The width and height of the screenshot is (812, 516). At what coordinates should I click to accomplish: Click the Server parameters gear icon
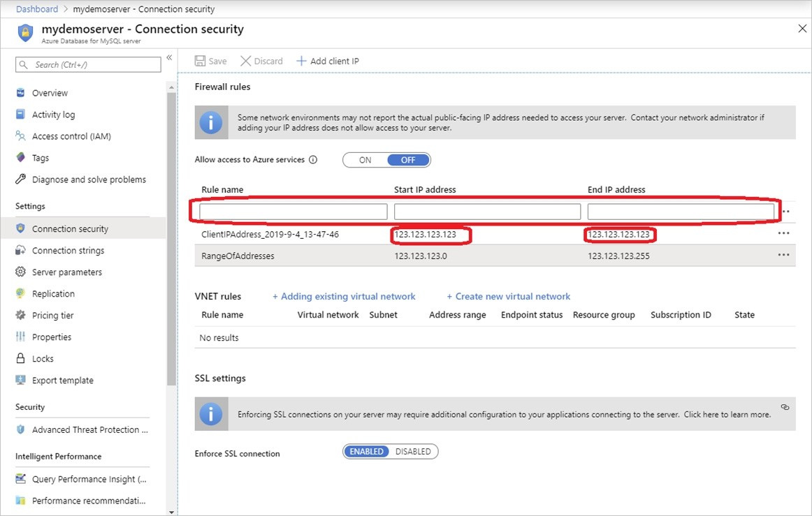coord(21,272)
